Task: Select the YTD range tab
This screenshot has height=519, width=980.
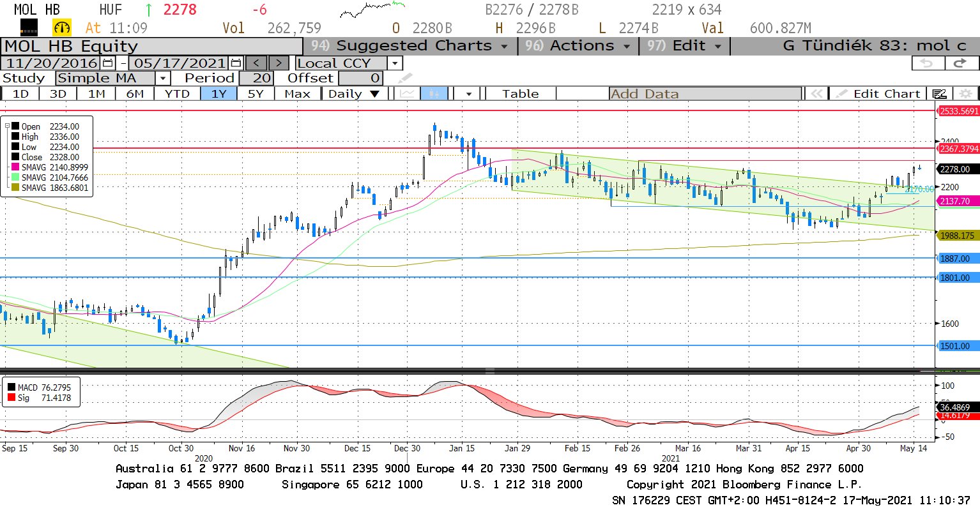Action: click(177, 94)
